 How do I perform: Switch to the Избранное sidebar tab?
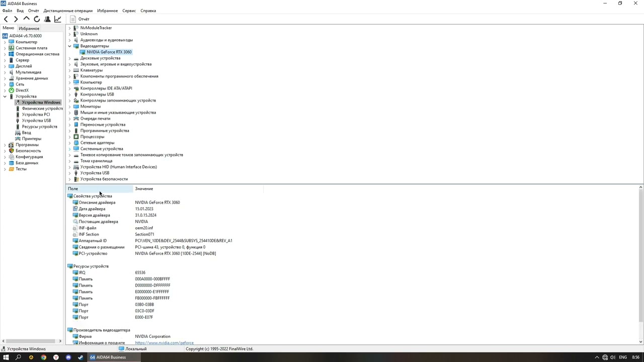pyautogui.click(x=29, y=28)
